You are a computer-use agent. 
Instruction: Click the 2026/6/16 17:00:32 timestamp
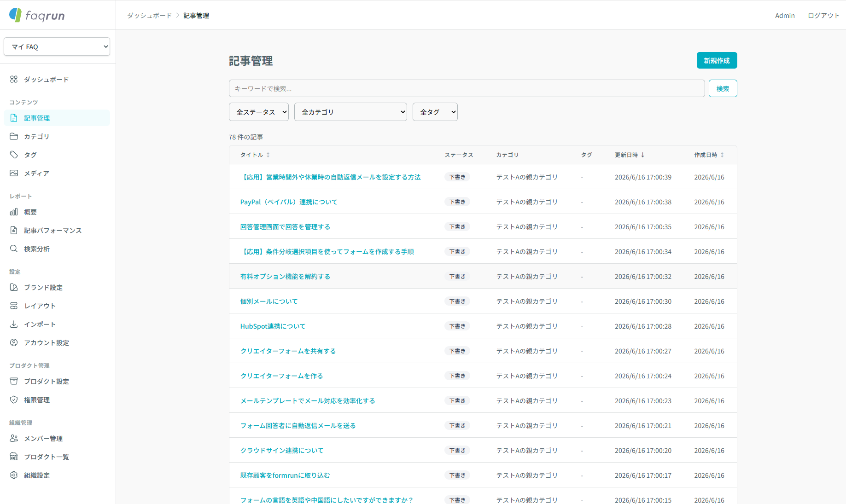click(x=643, y=276)
